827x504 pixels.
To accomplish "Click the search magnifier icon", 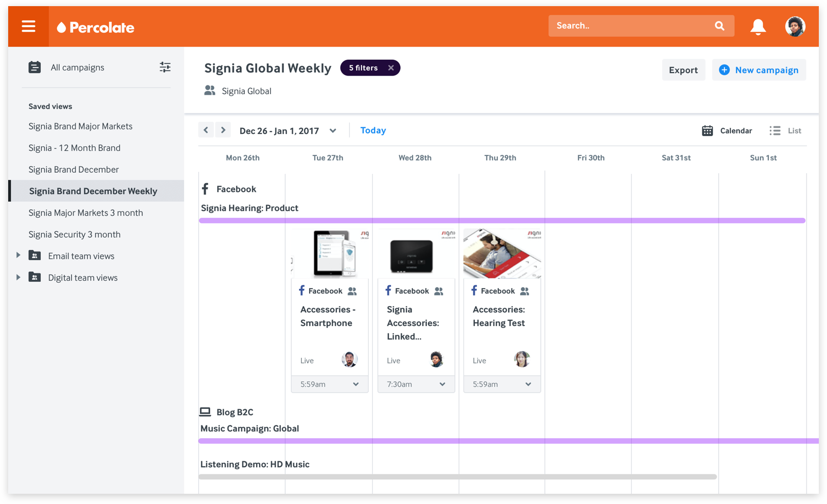I will pyautogui.click(x=720, y=26).
